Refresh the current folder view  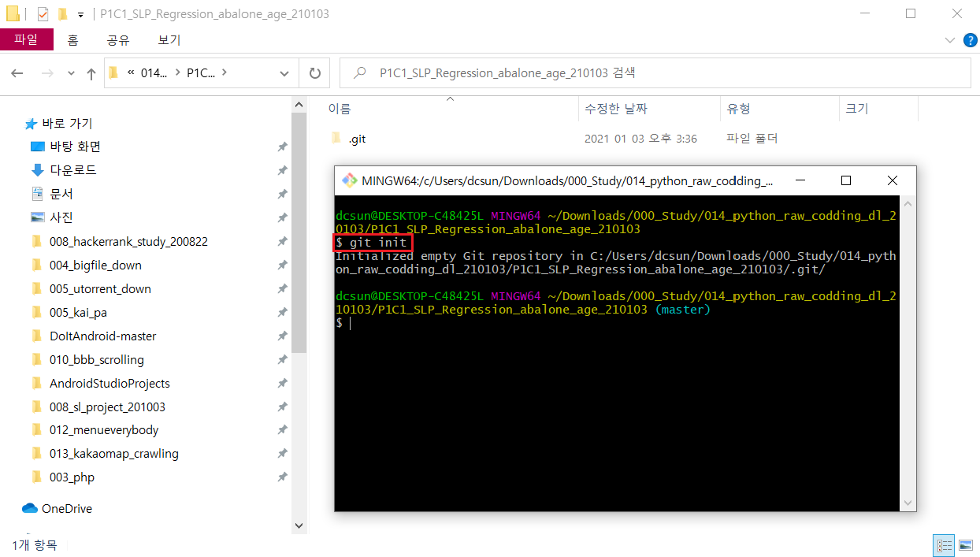[314, 73]
